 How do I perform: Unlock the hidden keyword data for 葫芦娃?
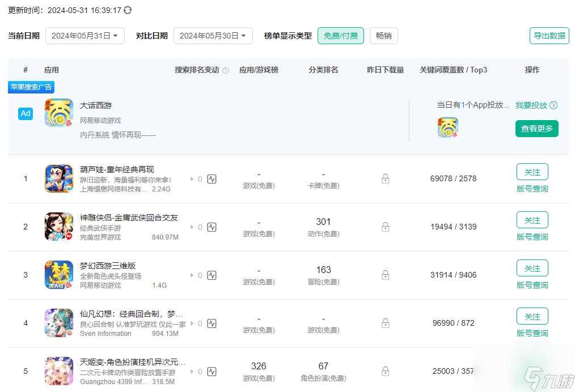385,178
